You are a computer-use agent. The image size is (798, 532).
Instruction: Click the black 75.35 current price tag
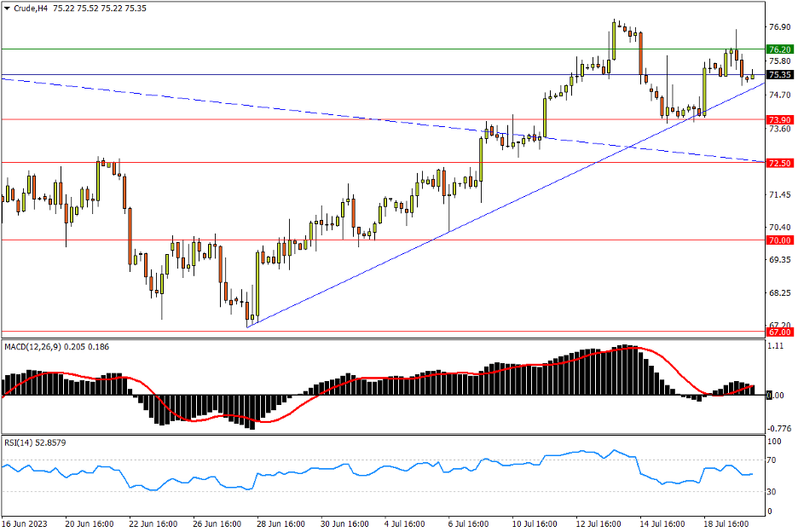tap(779, 75)
